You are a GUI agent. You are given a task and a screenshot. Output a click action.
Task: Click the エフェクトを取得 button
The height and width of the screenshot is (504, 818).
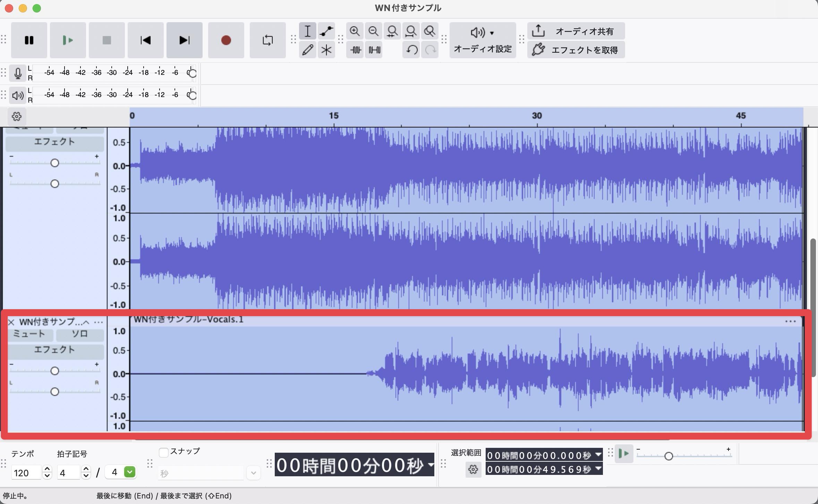576,50
